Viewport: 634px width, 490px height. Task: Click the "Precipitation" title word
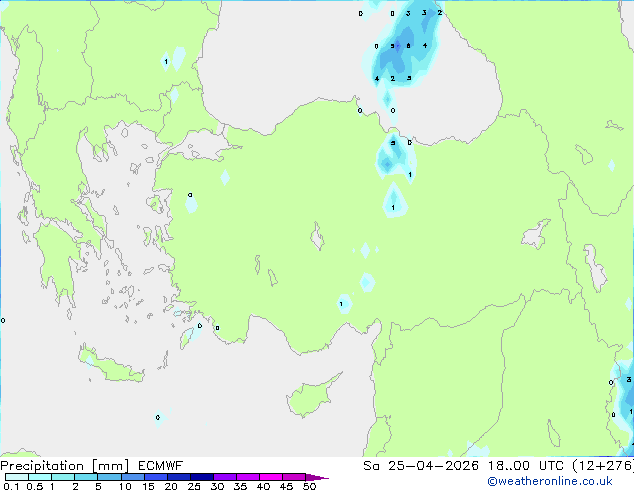42,466
